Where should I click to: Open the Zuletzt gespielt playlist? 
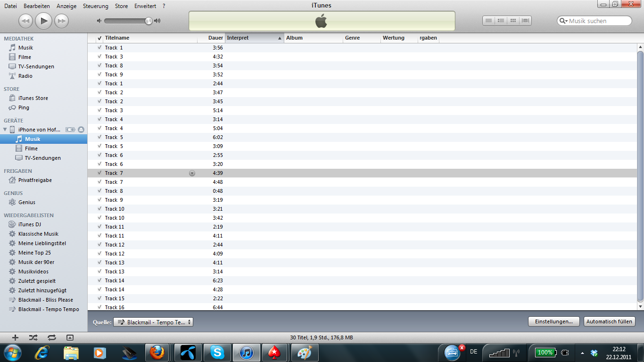(37, 281)
